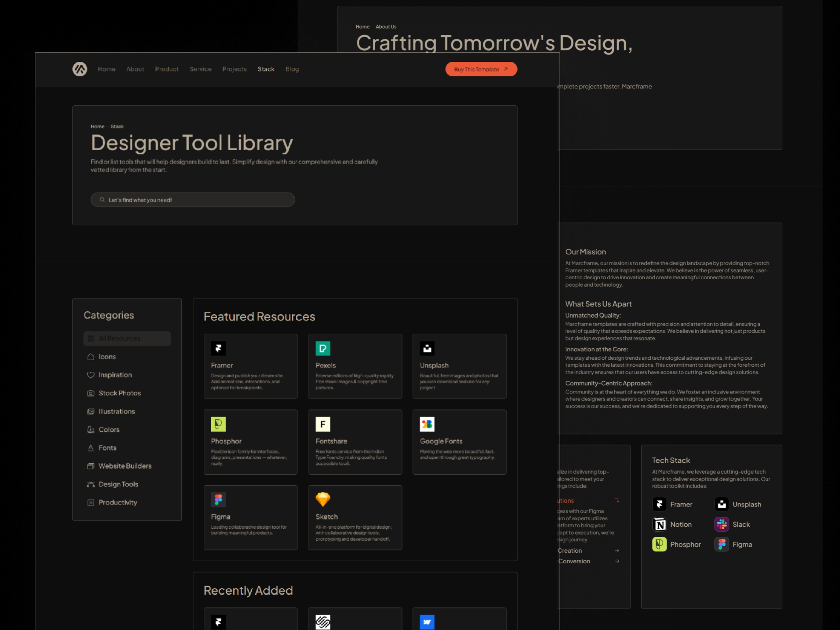840x630 pixels.
Task: Select the Colors category
Action: coord(109,429)
